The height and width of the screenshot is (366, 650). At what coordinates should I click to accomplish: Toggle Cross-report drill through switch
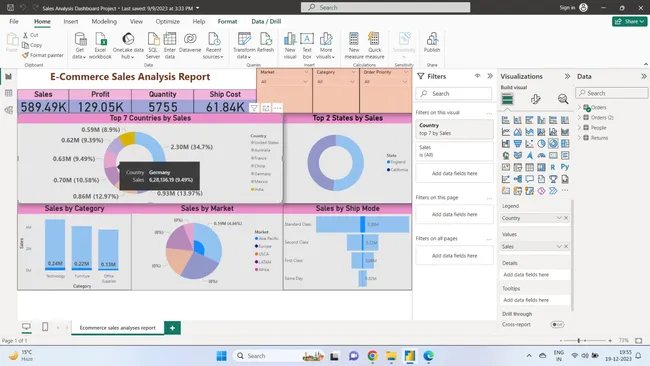[x=557, y=325]
